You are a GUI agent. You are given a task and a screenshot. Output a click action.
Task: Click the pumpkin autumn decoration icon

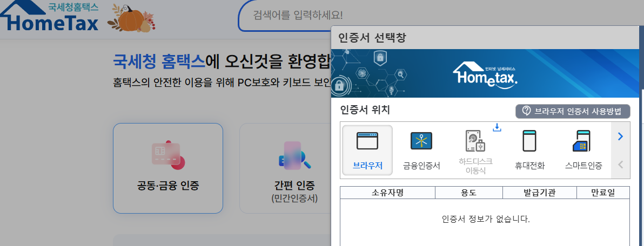(x=131, y=18)
